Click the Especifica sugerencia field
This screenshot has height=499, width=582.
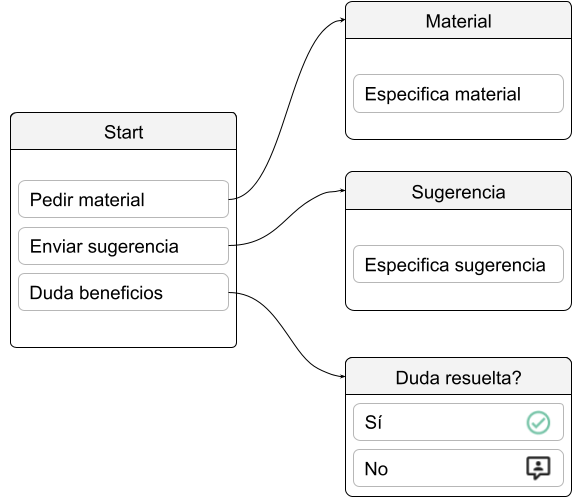point(458,264)
